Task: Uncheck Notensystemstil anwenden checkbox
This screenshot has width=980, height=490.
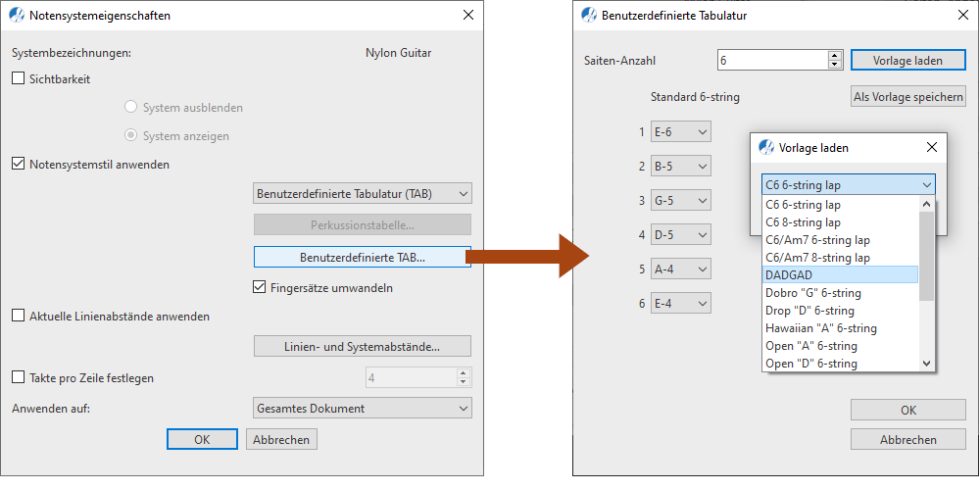Action: (x=19, y=164)
